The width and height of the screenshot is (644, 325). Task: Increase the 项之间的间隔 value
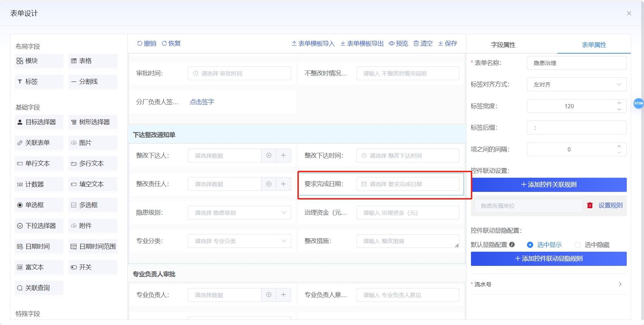coord(619,146)
